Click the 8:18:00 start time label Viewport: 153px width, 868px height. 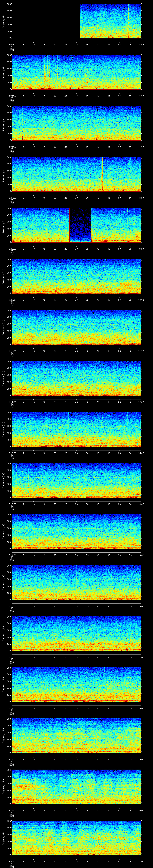tap(12, 759)
